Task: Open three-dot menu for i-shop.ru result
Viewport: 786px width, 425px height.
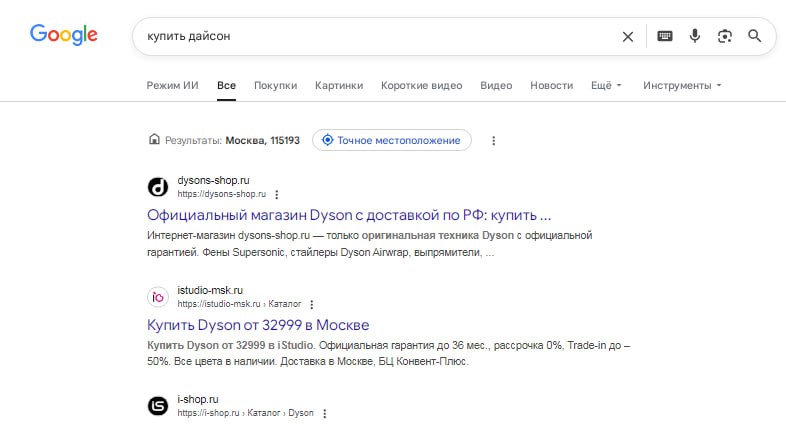Action: (x=324, y=413)
